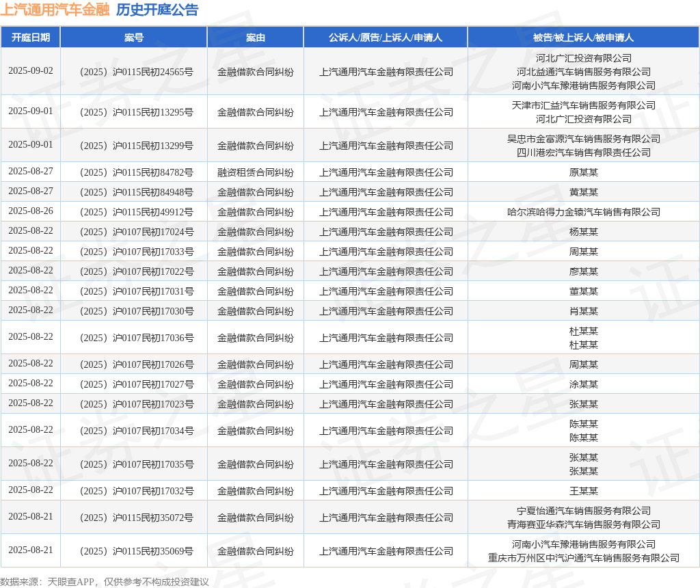Click the case cause in the 49912 row

point(256,212)
